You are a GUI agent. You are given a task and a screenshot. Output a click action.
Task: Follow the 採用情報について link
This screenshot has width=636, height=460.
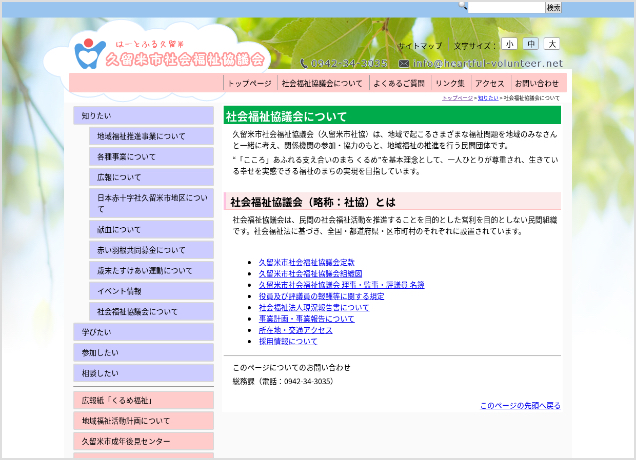click(x=287, y=342)
